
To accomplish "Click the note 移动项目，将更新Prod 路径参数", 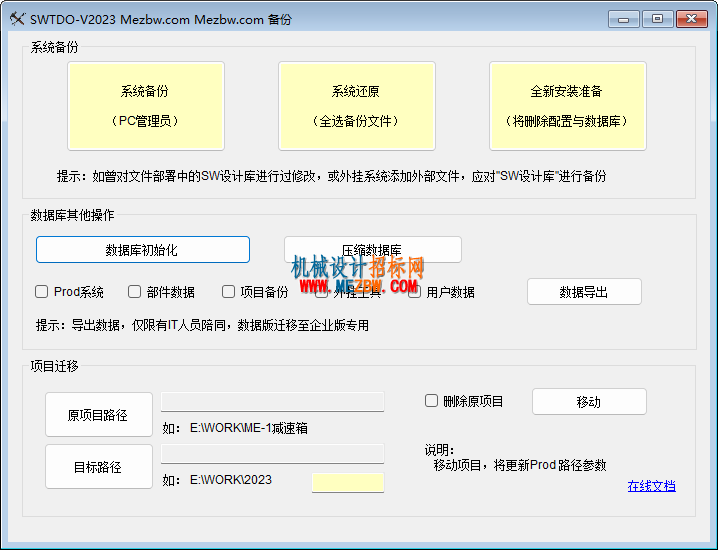I will coord(520,465).
